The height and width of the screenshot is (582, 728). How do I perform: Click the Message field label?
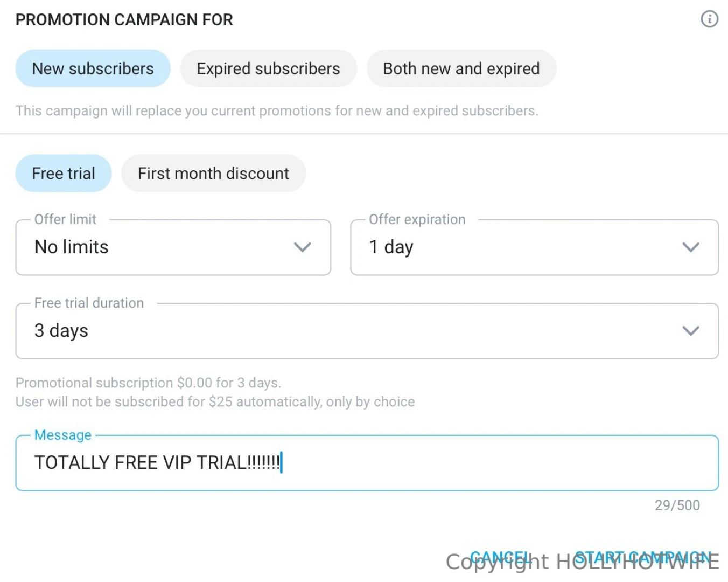point(62,435)
